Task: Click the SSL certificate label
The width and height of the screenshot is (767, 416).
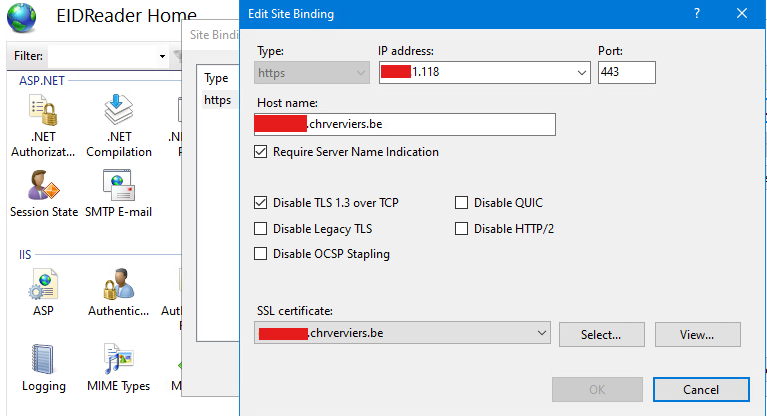Action: 294,311
